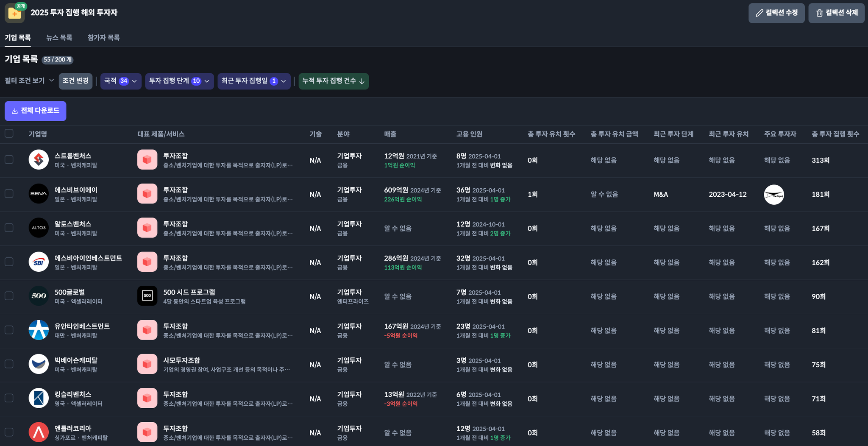Sort by 누적 투자 집행 건수
The image size is (868, 446).
[334, 81]
